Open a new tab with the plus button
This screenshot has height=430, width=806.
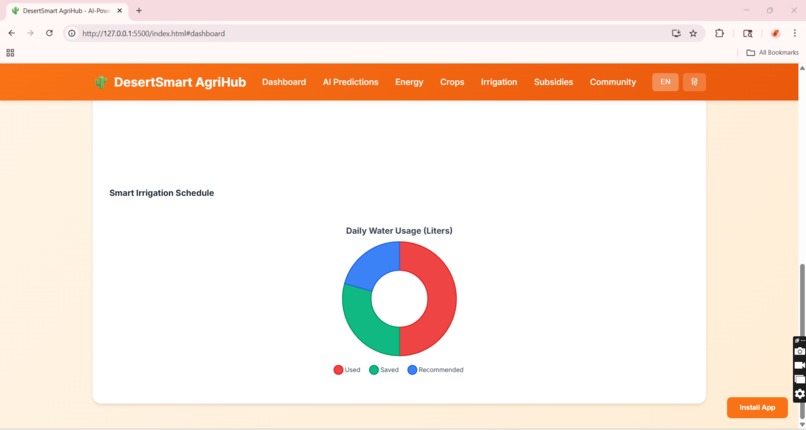point(139,10)
